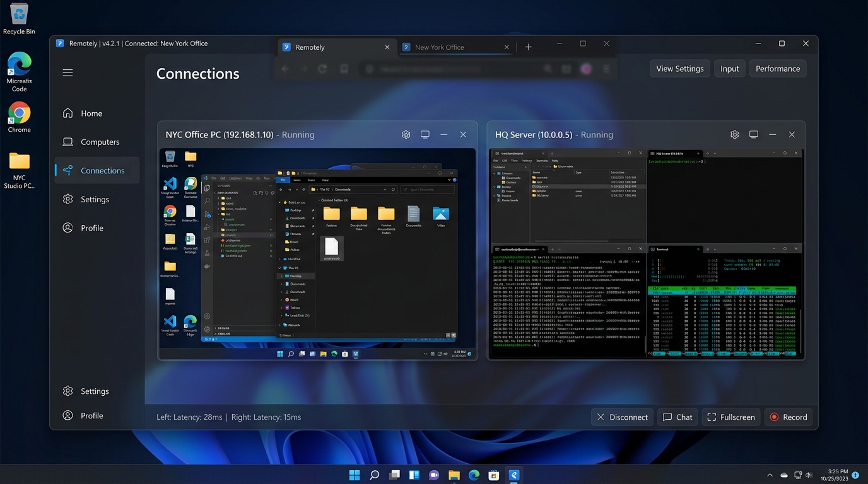
Task: Go to Home in the sidebar
Action: [x=97, y=113]
